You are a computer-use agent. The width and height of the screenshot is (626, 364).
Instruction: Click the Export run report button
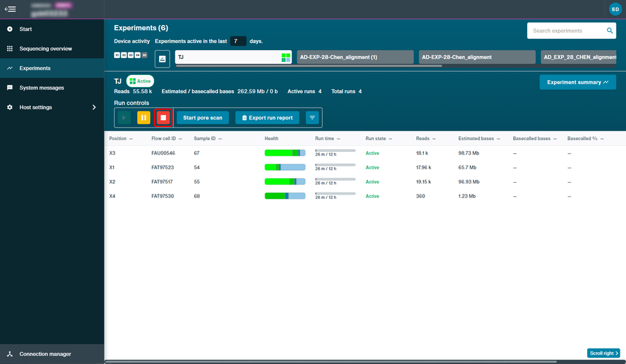pos(267,118)
